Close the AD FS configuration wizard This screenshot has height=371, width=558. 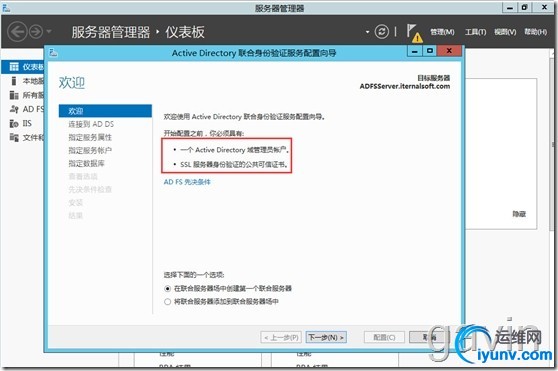[x=449, y=51]
